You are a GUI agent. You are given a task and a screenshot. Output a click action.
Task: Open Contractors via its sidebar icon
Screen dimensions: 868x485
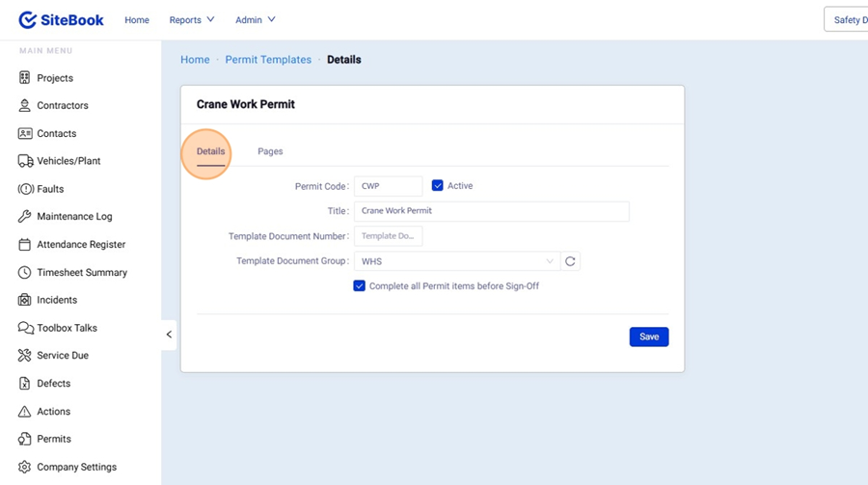click(25, 106)
